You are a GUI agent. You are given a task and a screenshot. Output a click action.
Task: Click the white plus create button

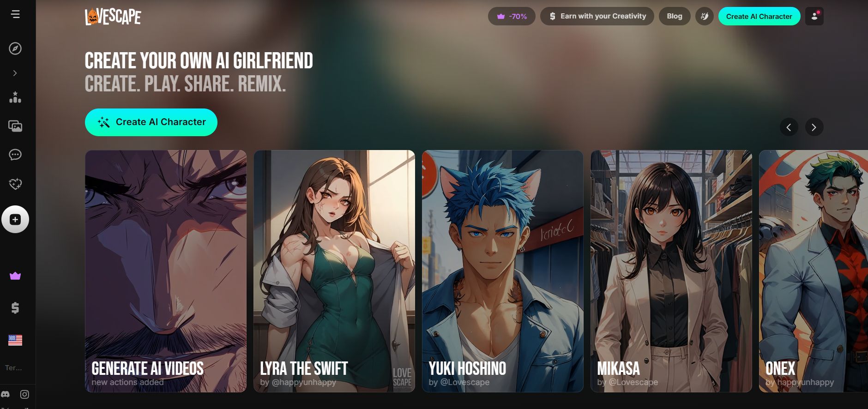click(15, 219)
